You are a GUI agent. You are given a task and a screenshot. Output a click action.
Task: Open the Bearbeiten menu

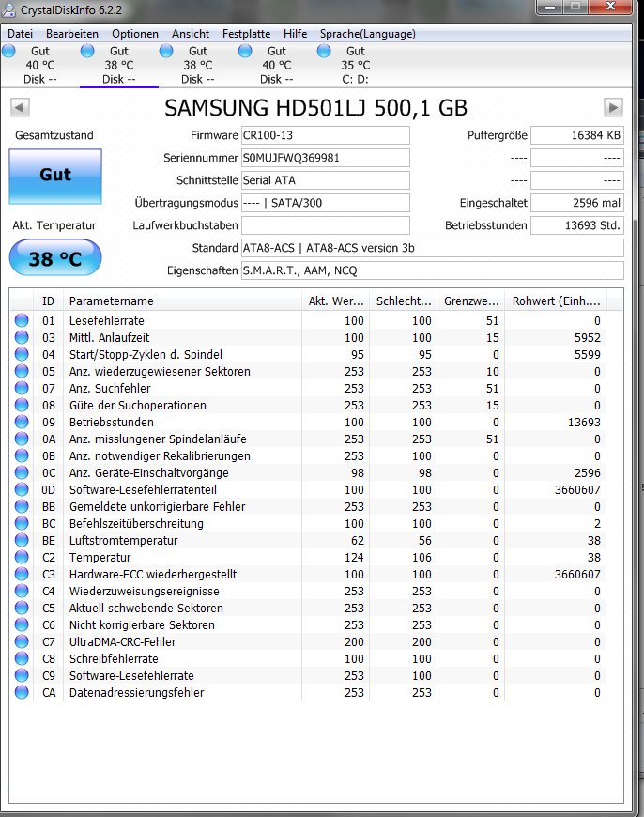pyautogui.click(x=72, y=34)
